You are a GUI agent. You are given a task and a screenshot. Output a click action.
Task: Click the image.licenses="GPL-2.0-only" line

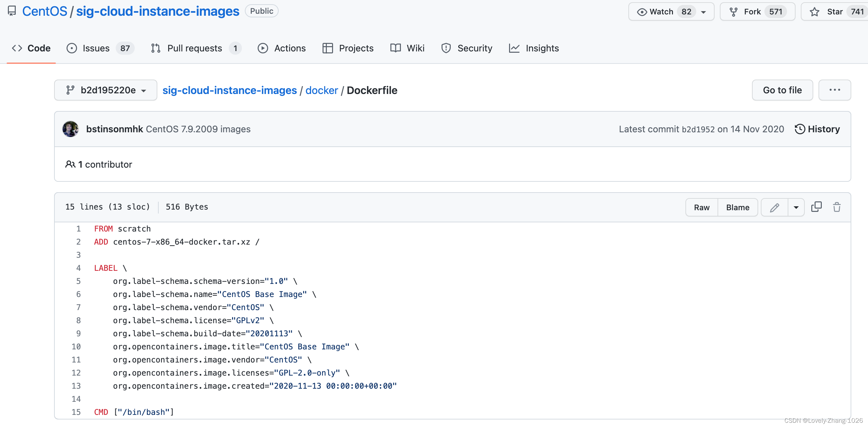[231, 373]
